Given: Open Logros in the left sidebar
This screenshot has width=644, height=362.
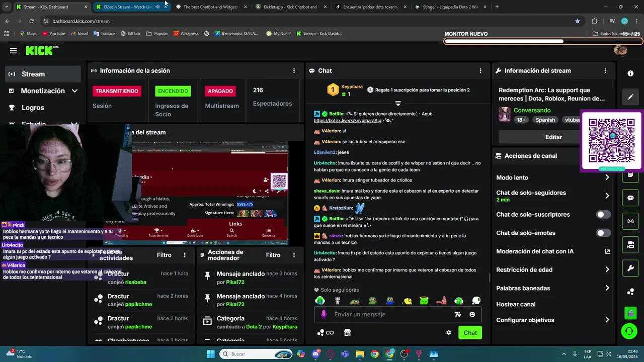Looking at the screenshot, I should click(x=33, y=108).
